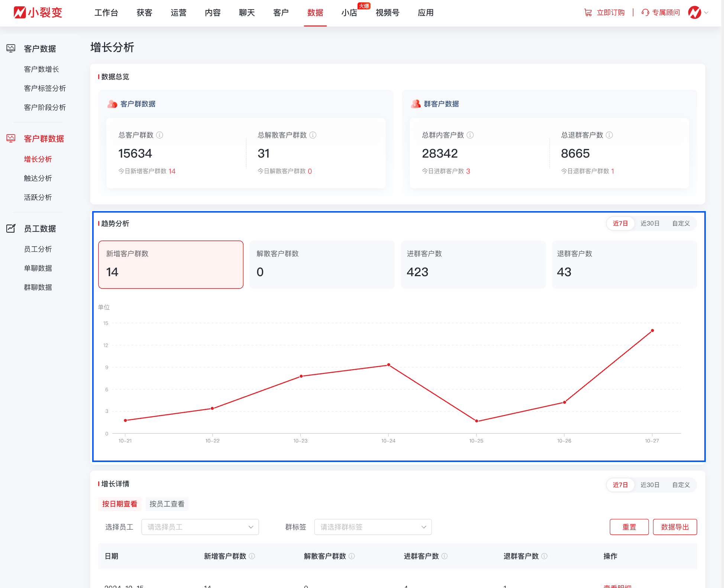Click the 客户群数据 sidebar icon
Image resolution: width=724 pixels, height=588 pixels.
[11, 138]
